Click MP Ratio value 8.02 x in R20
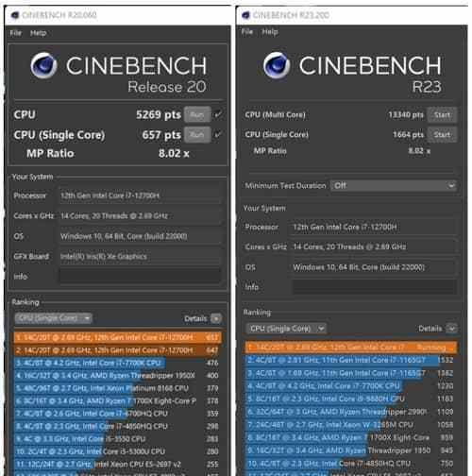The image size is (472, 476). click(x=174, y=154)
